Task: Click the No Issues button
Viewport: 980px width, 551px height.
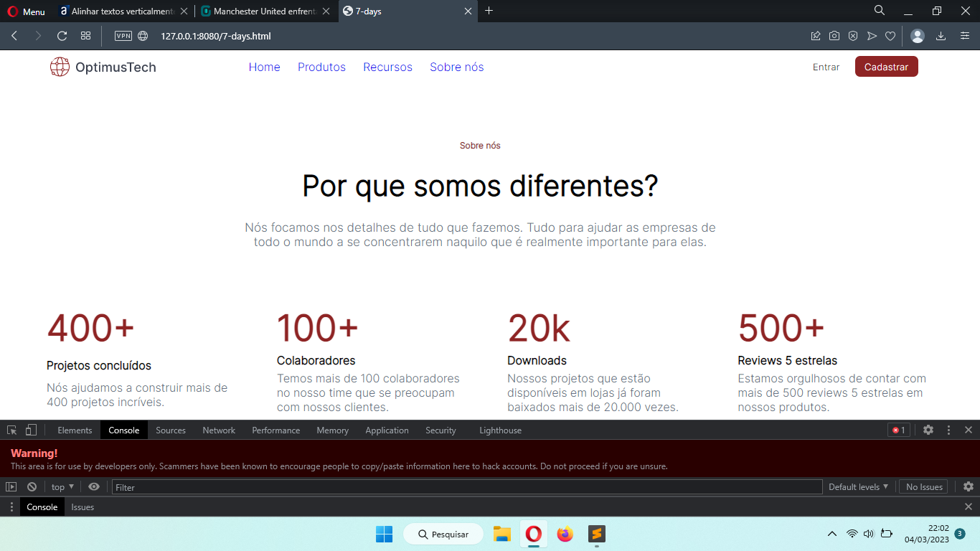Action: tap(923, 486)
